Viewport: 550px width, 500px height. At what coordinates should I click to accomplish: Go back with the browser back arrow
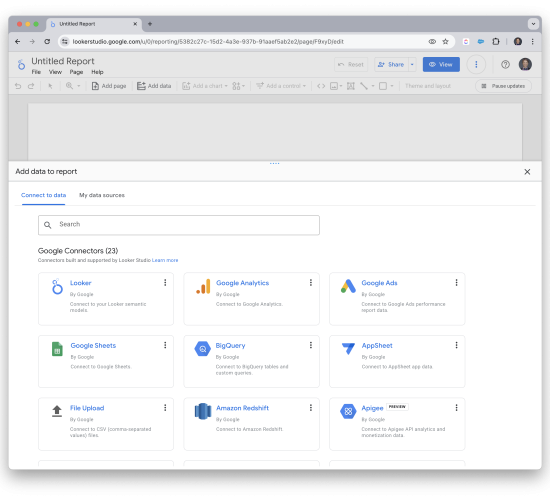18,42
